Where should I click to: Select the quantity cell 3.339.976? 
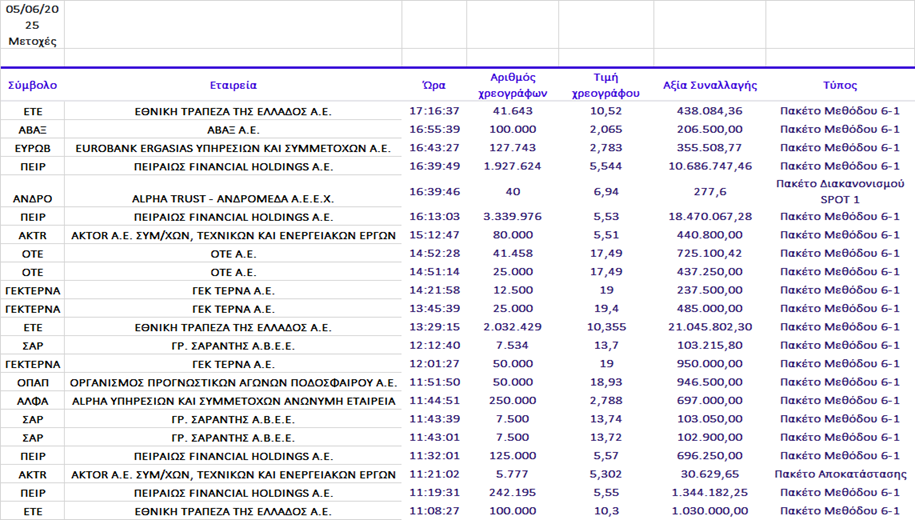tap(513, 217)
